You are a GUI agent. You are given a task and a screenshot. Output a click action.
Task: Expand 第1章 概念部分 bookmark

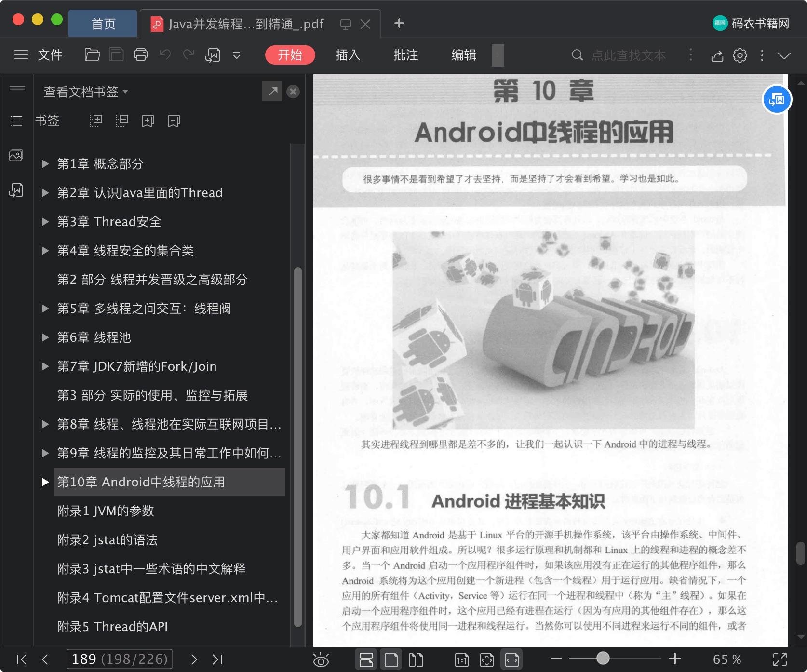point(45,164)
